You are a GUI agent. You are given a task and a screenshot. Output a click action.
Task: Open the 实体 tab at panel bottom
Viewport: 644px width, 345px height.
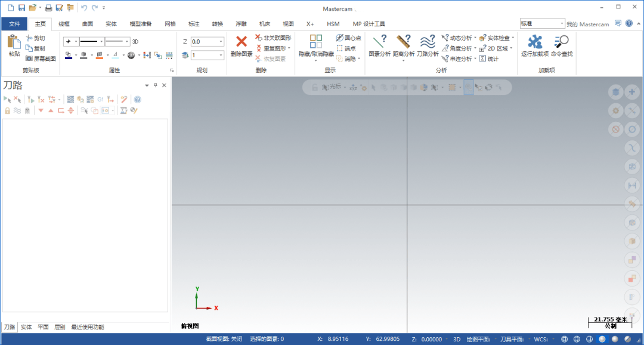[x=26, y=327]
